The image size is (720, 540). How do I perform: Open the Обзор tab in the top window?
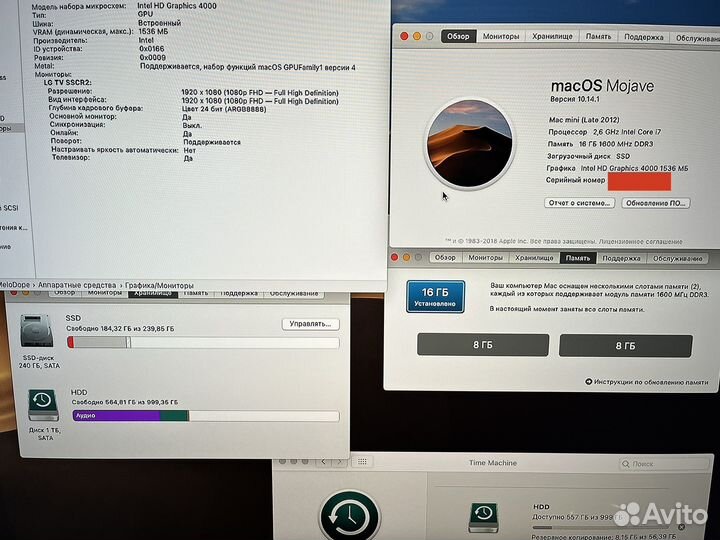458,36
